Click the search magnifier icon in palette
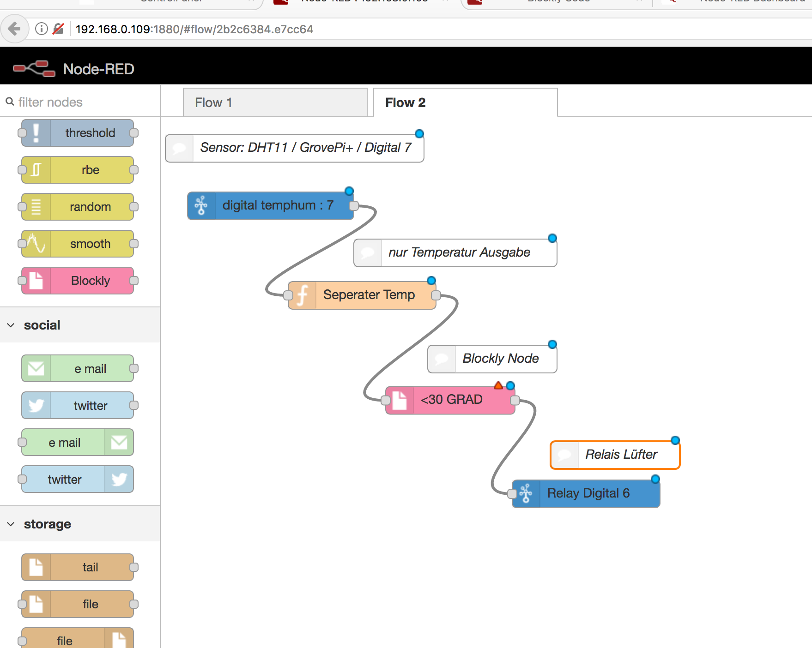This screenshot has height=648, width=812. tap(10, 101)
